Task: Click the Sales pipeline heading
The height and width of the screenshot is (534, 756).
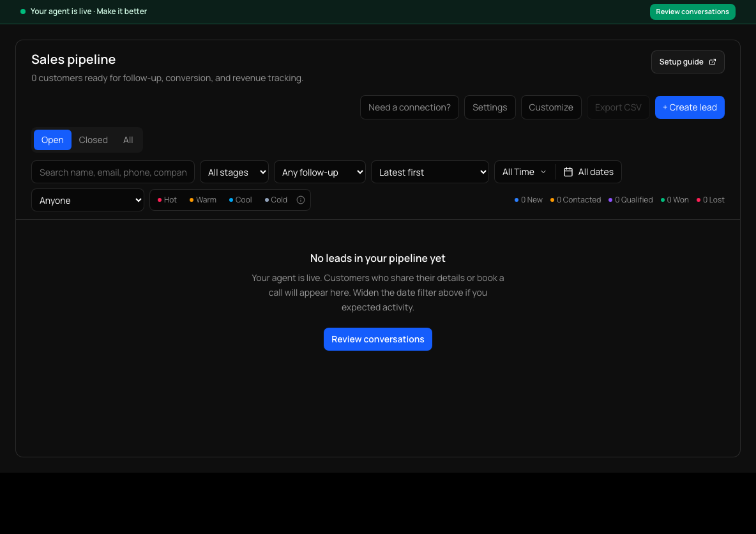Action: [73, 59]
